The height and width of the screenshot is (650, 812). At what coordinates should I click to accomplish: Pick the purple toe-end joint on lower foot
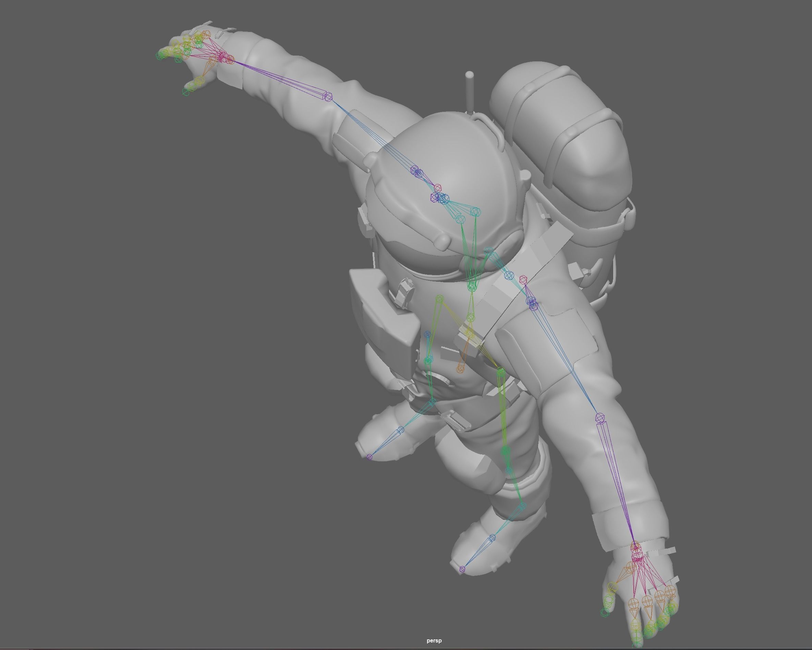click(462, 569)
